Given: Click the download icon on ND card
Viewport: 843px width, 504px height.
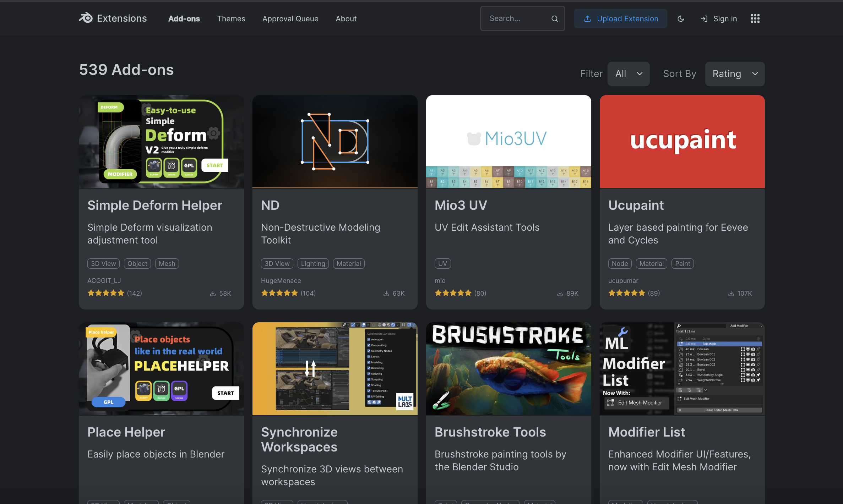Looking at the screenshot, I should click(386, 294).
